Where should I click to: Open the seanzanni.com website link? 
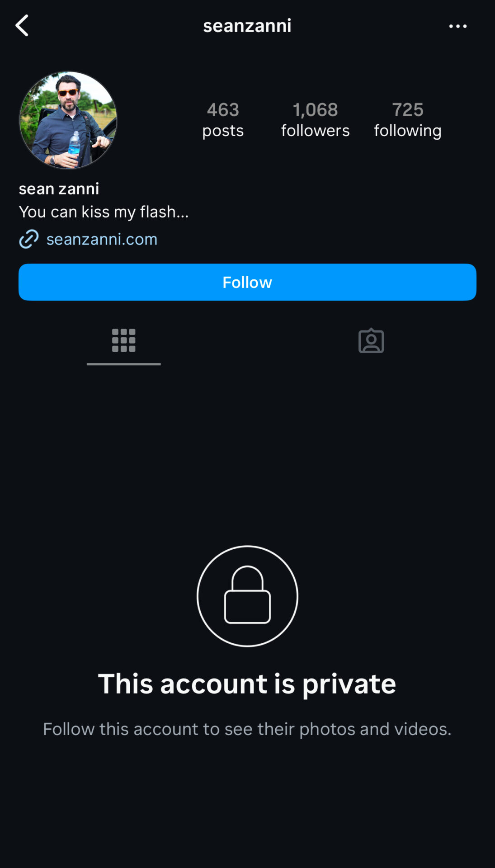pos(102,239)
